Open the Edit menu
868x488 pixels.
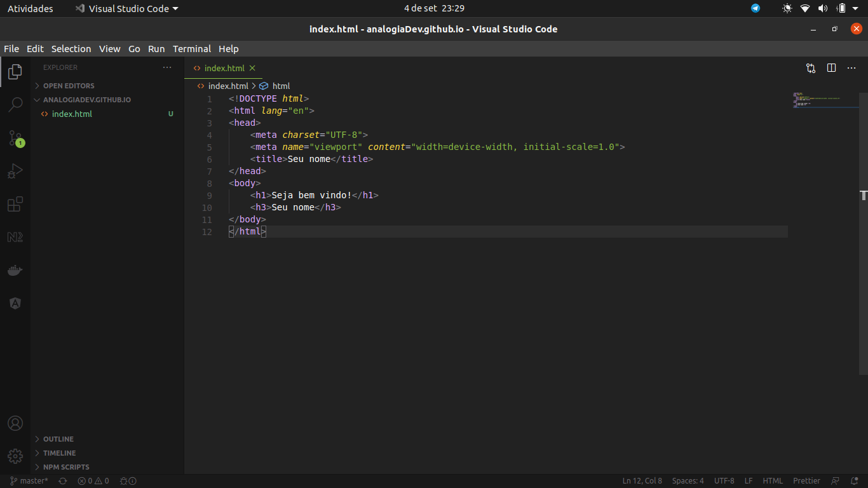coord(35,49)
